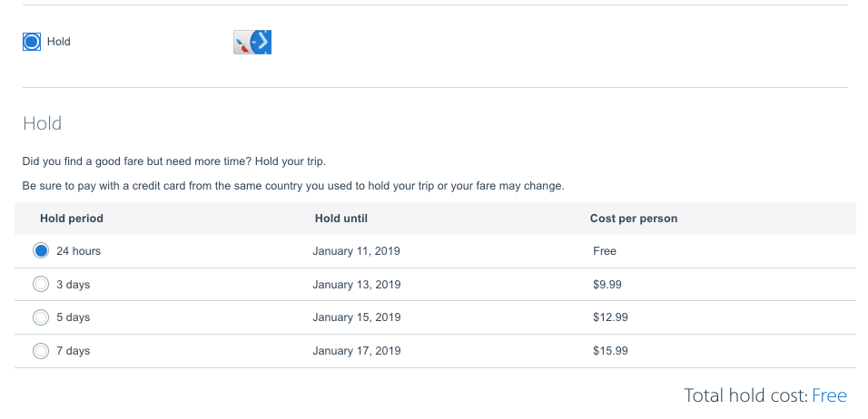The image size is (868, 419).
Task: Click the $15.99 cost cell
Action: tap(610, 351)
